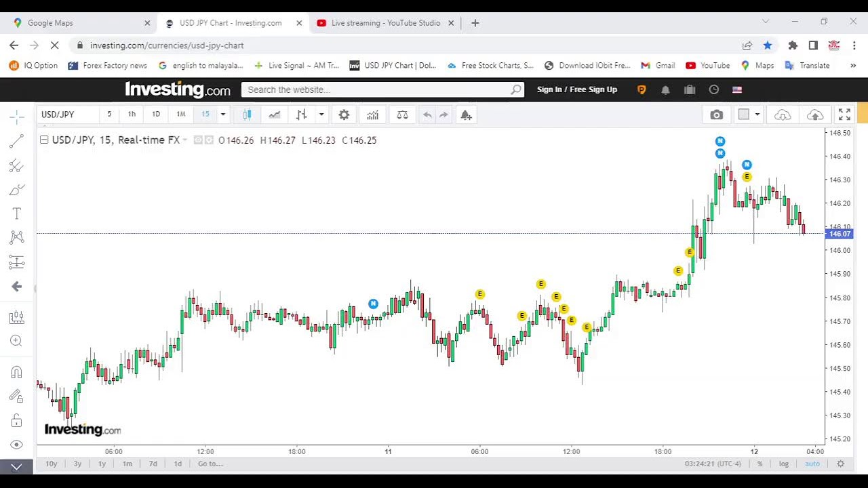Open the IQ Option bookmark
Image resolution: width=868 pixels, height=488 pixels.
[33, 66]
